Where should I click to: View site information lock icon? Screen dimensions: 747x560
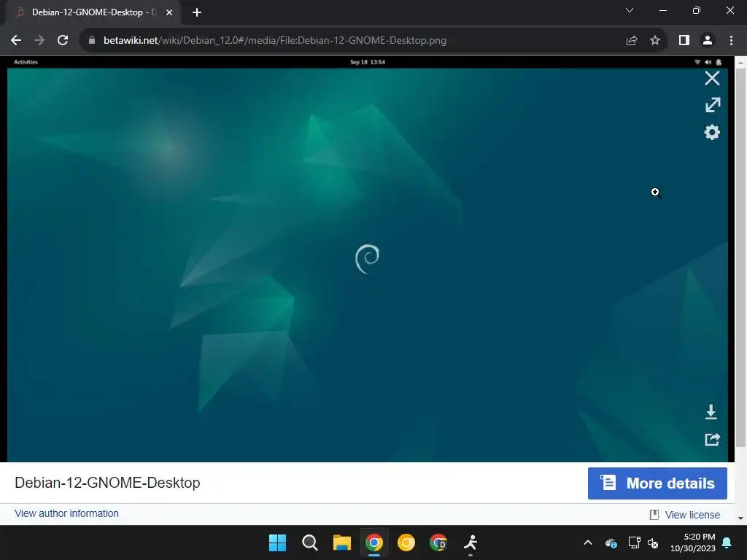(91, 40)
